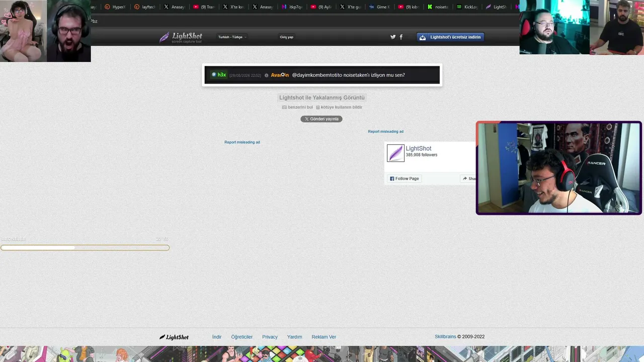Switch to the HyperX browser tab

tap(115, 7)
